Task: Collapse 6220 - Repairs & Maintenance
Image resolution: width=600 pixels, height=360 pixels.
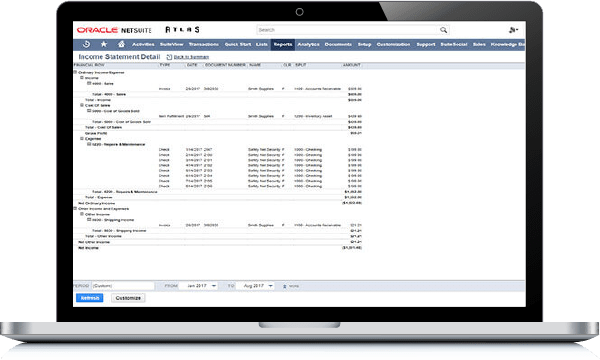Action: pos(89,144)
